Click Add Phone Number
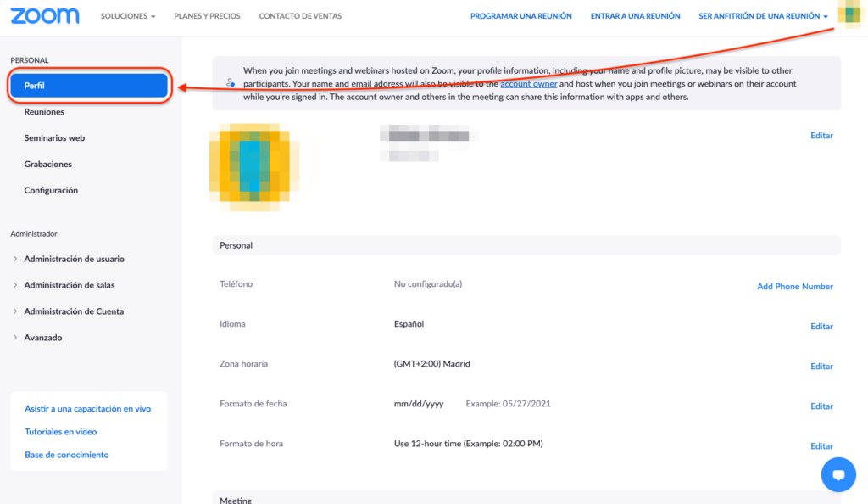868x504 pixels. click(x=795, y=286)
